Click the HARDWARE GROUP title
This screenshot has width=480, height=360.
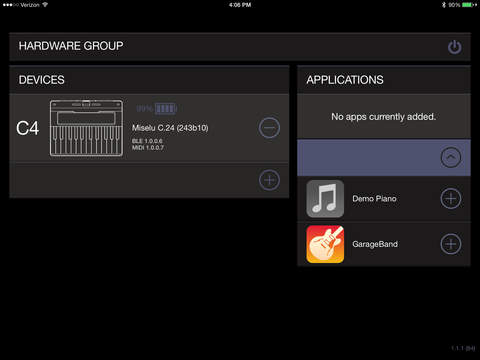[71, 46]
